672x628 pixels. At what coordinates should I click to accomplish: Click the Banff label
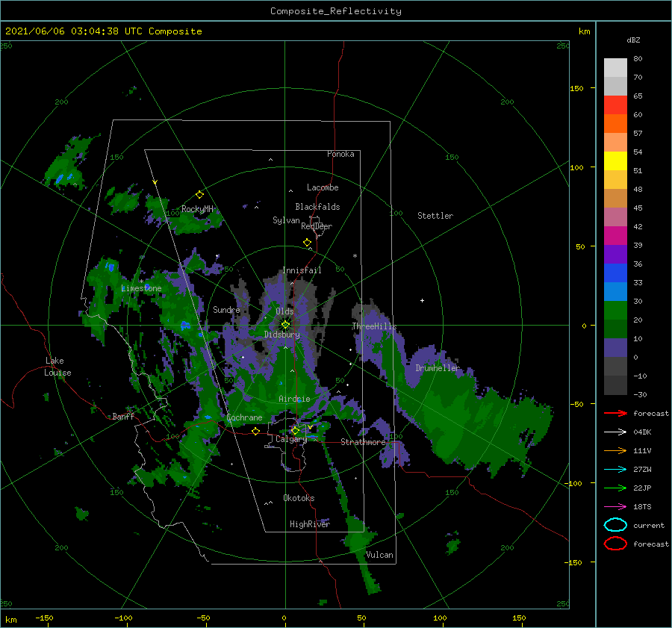pos(123,416)
